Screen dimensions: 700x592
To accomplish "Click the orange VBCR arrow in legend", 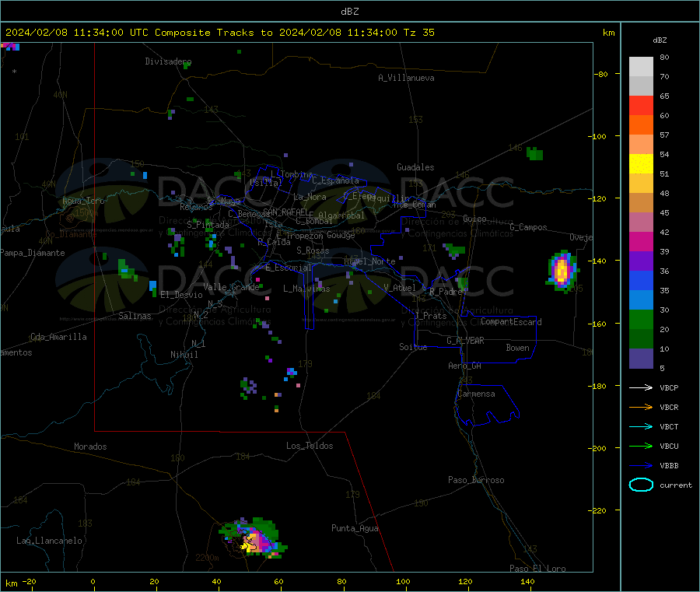I will [641, 407].
